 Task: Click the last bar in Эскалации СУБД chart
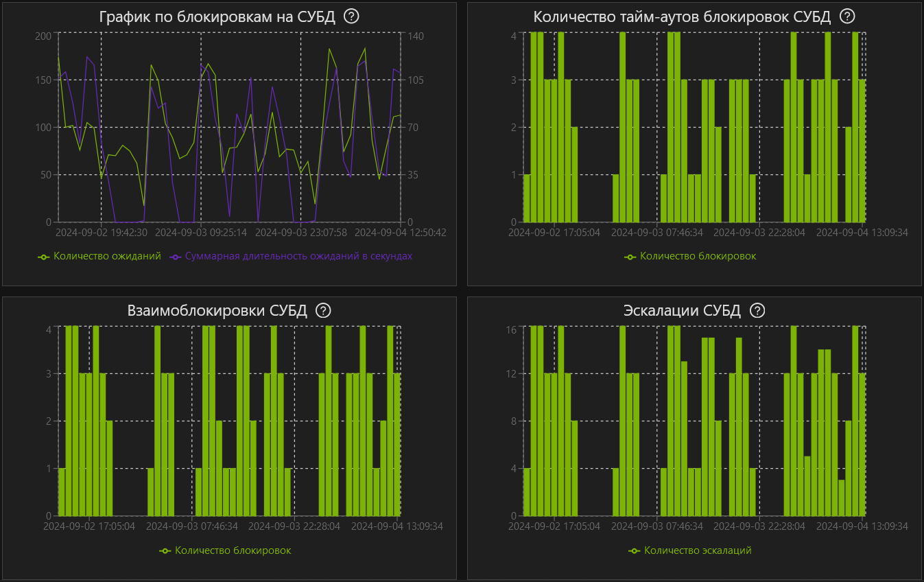point(862,444)
